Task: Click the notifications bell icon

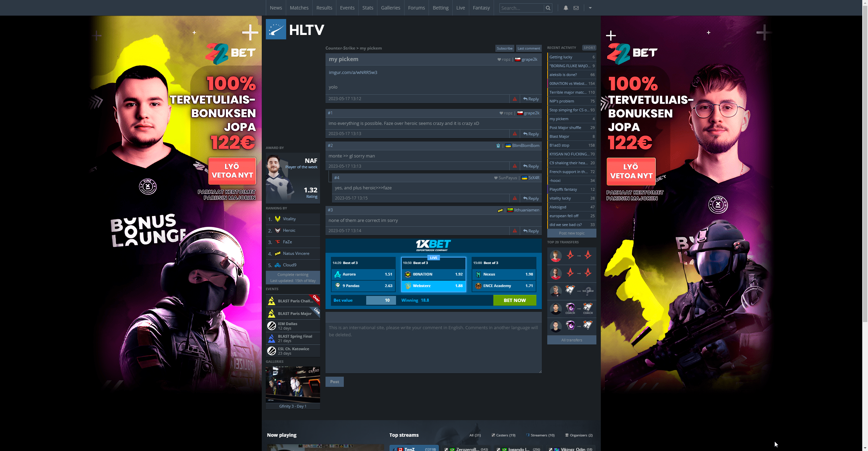Action: [x=566, y=8]
